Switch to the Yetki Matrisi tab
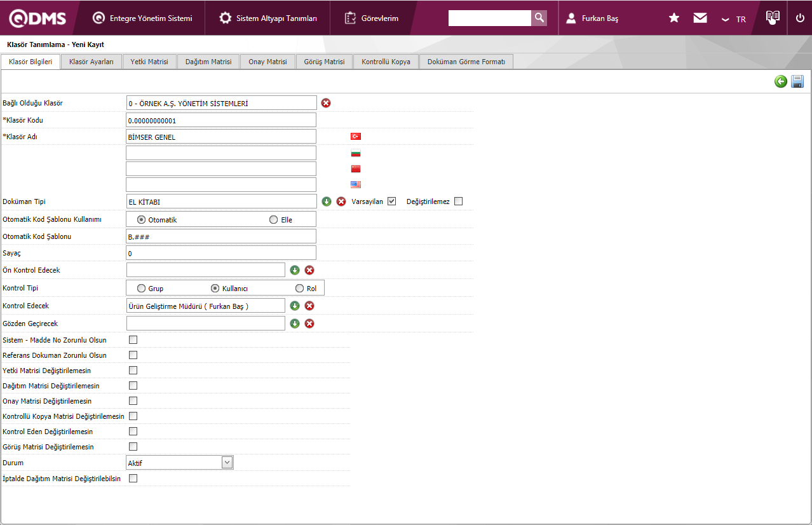812x525 pixels. click(149, 62)
